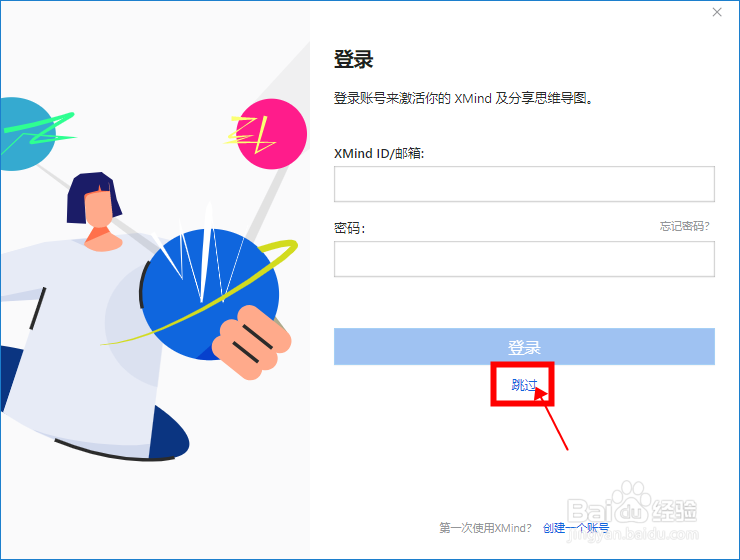Click the teal circle with green scribble
This screenshot has height=560, width=740.
click(x=27, y=134)
